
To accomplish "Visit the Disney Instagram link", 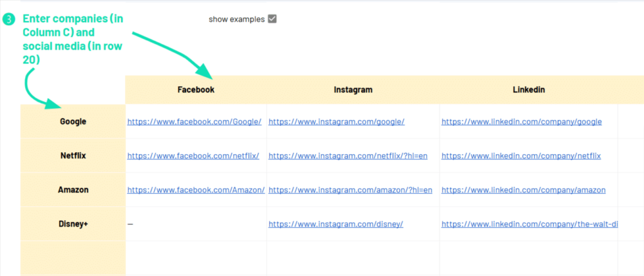I will tap(336, 224).
